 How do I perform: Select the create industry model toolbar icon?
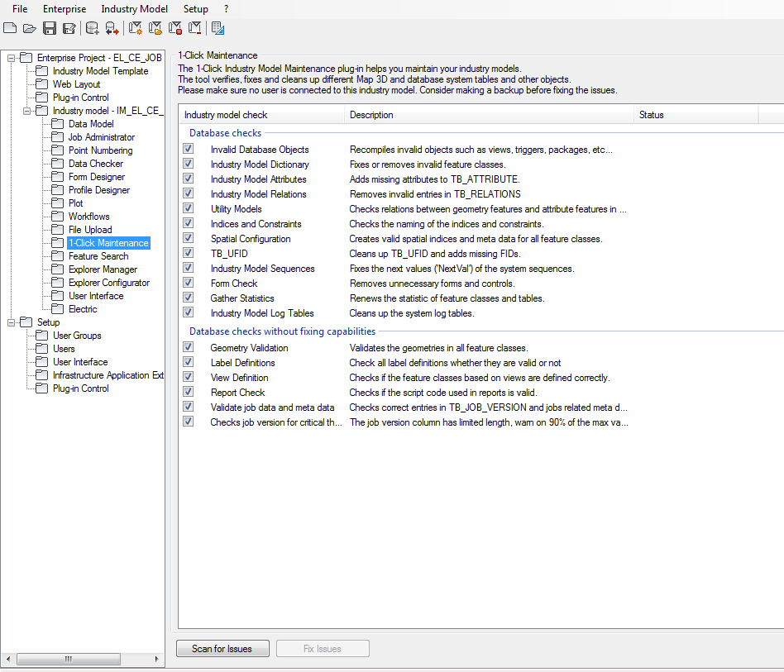pyautogui.click(x=134, y=27)
